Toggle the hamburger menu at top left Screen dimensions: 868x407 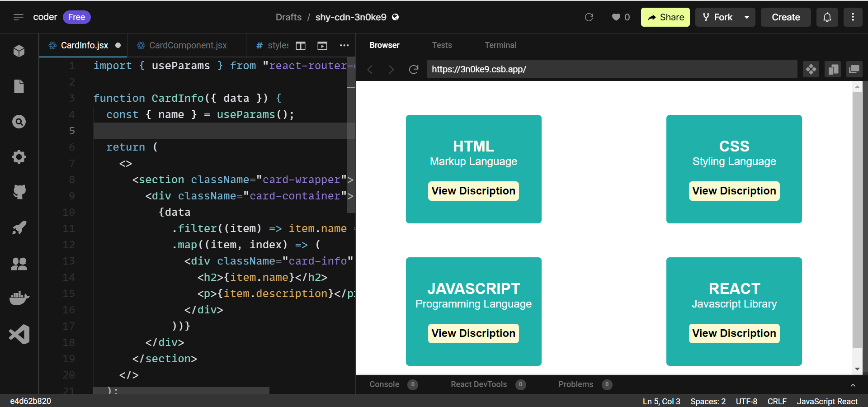pyautogui.click(x=19, y=17)
